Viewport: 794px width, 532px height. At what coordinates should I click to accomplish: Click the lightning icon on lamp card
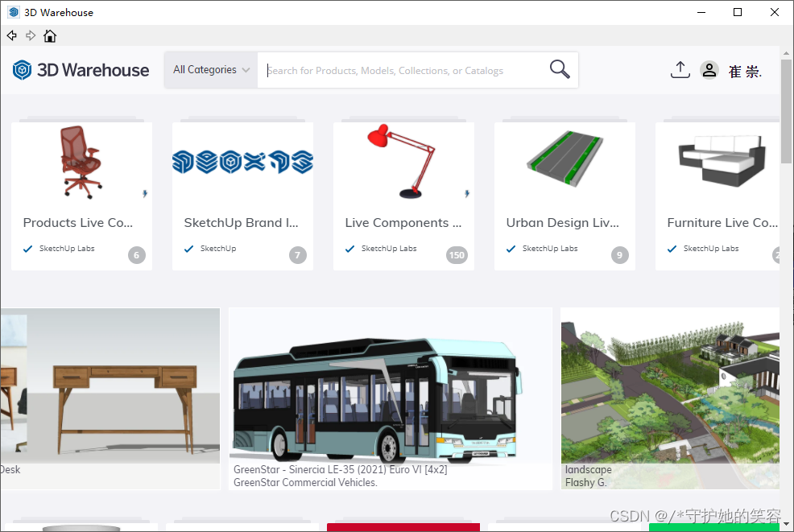click(467, 193)
